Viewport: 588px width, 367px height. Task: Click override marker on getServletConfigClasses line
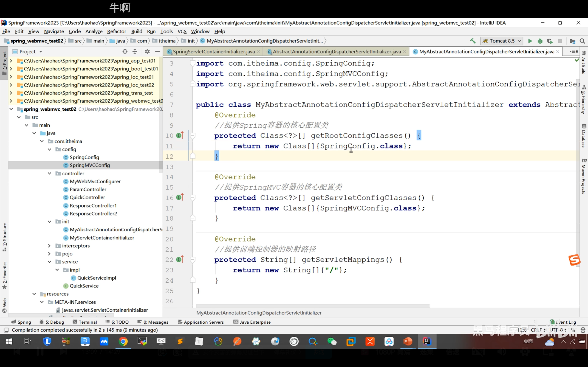(180, 197)
